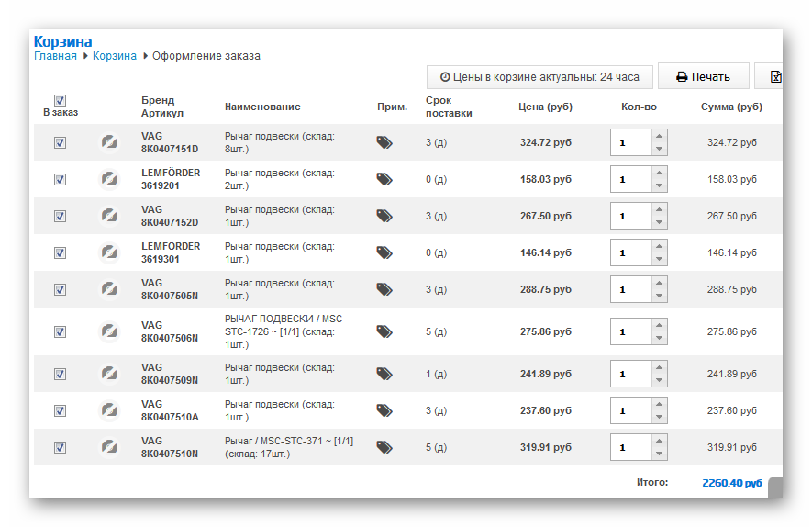Click the tag icon for VAG 8K0407505N
Viewport: 812px width, 527px height.
pos(384,289)
